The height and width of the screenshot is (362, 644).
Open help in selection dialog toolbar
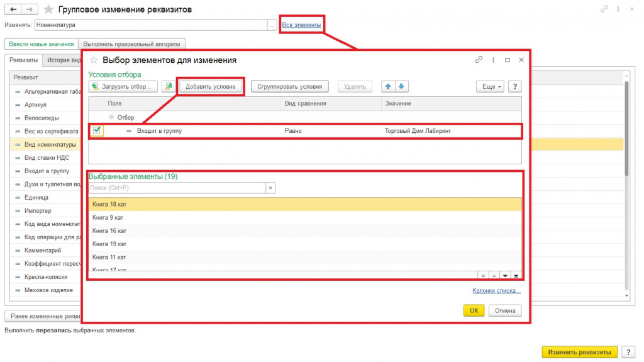(x=514, y=86)
